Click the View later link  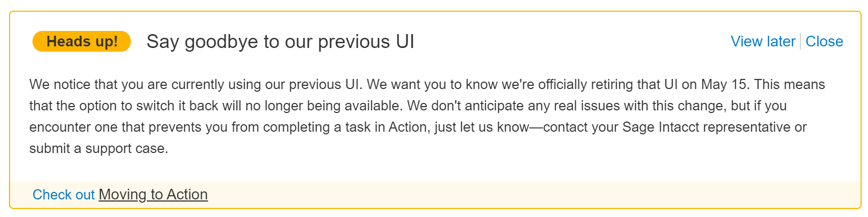tap(763, 42)
